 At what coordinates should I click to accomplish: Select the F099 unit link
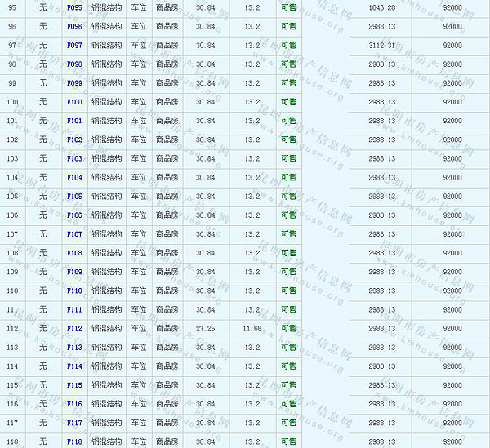pos(74,83)
